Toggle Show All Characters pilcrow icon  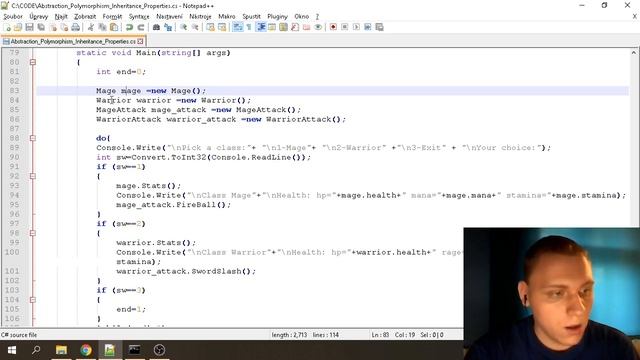point(249,27)
